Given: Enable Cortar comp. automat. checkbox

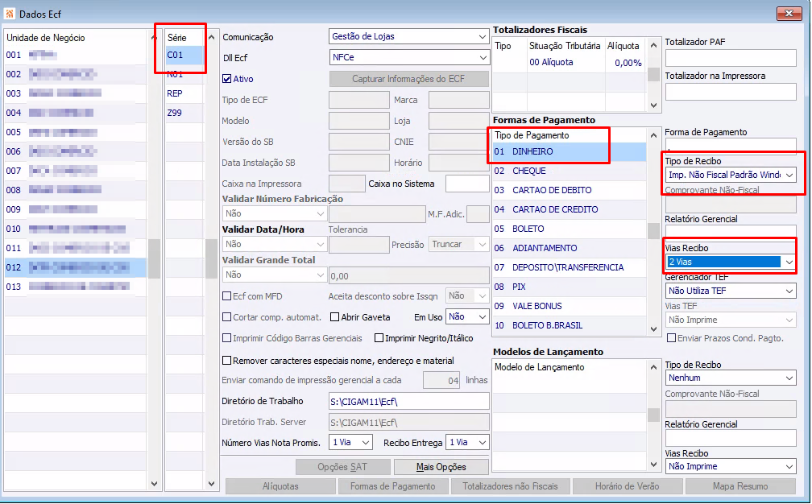Looking at the screenshot, I should (227, 317).
